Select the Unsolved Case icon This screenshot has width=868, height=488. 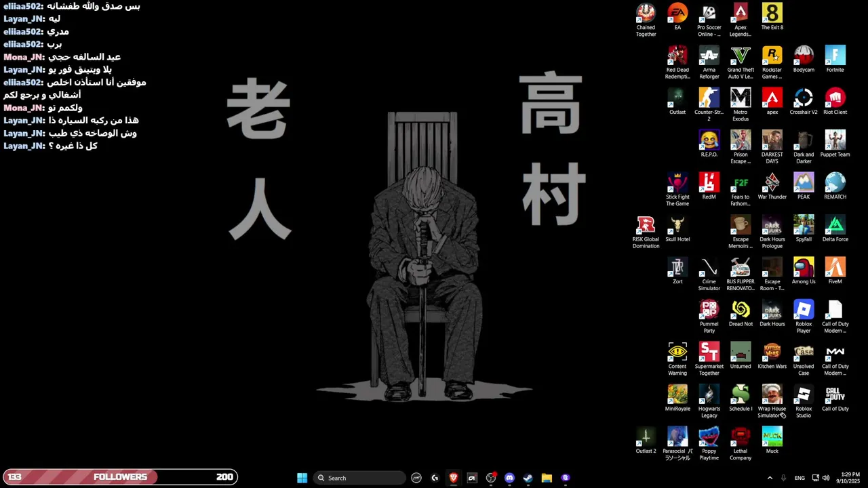(804, 359)
